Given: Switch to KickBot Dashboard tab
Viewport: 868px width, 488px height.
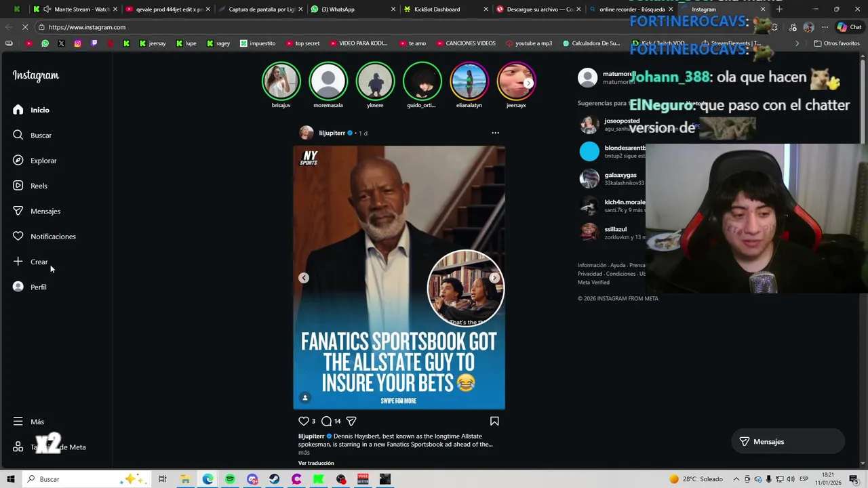Looking at the screenshot, I should click(445, 9).
